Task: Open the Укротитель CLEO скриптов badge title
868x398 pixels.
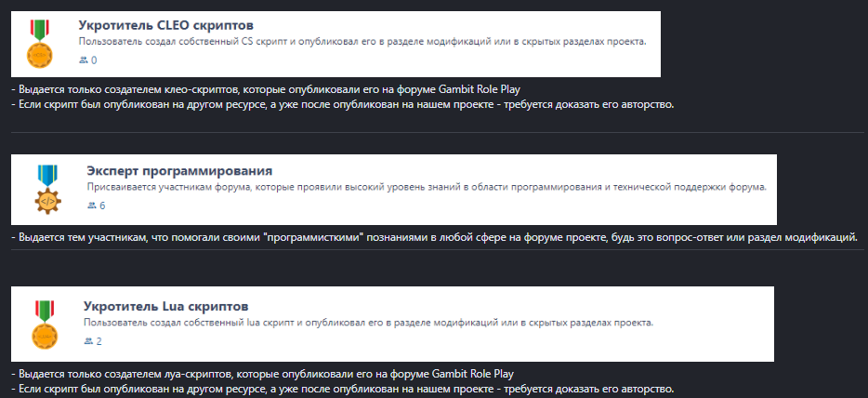Action: pyautogui.click(x=165, y=24)
